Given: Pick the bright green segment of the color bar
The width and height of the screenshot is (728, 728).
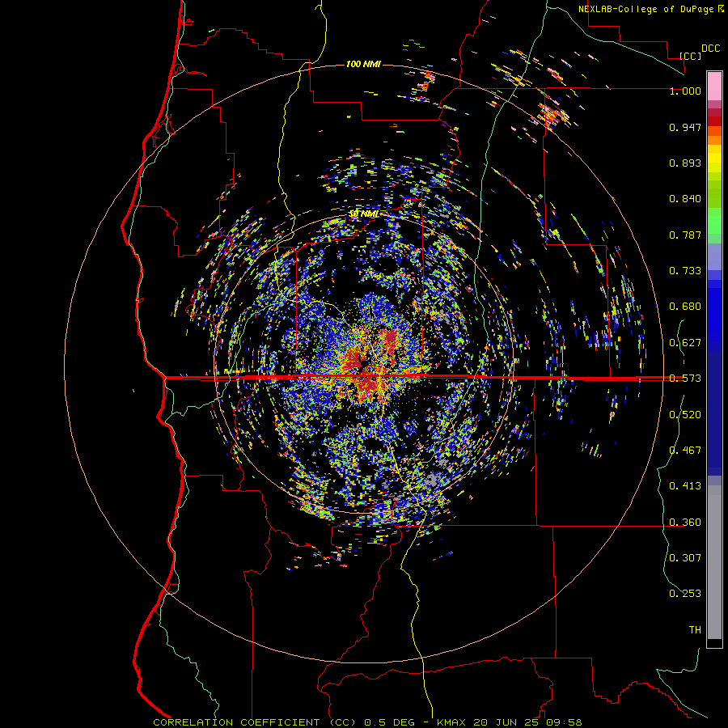Looking at the screenshot, I should [714, 221].
